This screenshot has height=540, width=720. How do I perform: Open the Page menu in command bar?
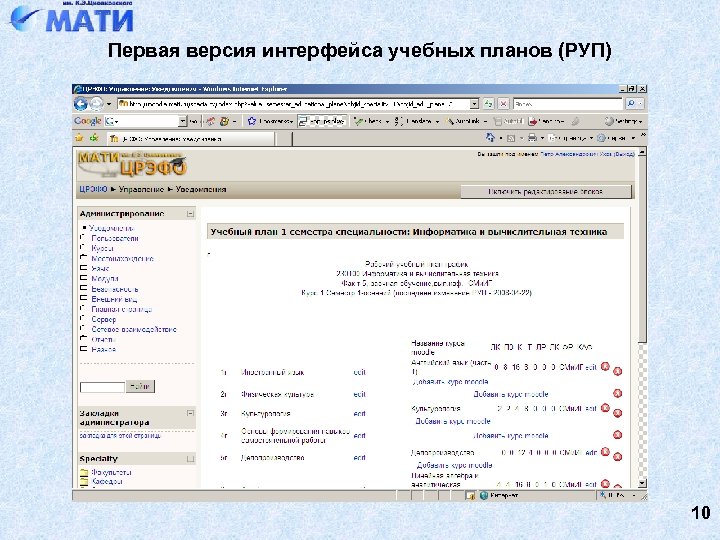point(569,138)
